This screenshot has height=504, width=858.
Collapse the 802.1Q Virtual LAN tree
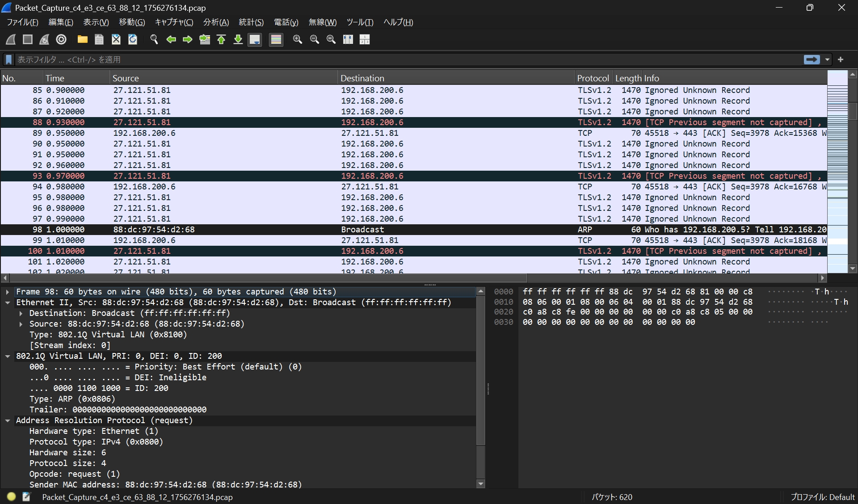[x=8, y=356]
